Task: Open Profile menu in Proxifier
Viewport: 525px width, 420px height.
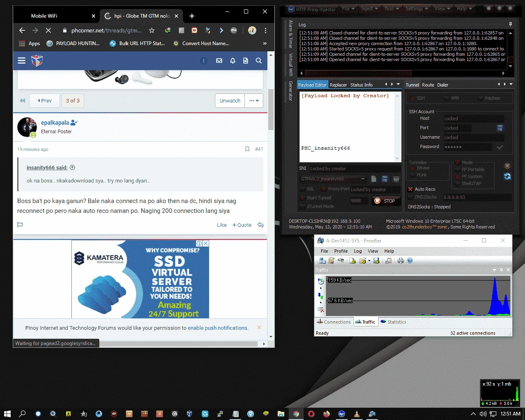Action: pyautogui.click(x=341, y=251)
